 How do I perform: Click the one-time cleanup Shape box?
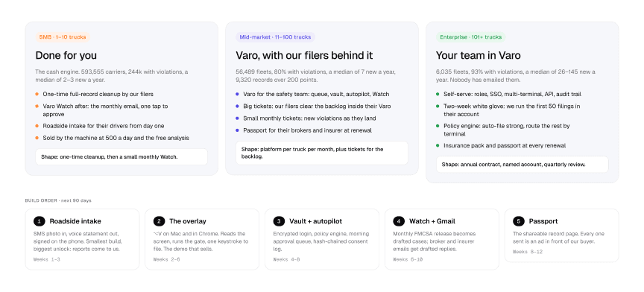[121, 157]
